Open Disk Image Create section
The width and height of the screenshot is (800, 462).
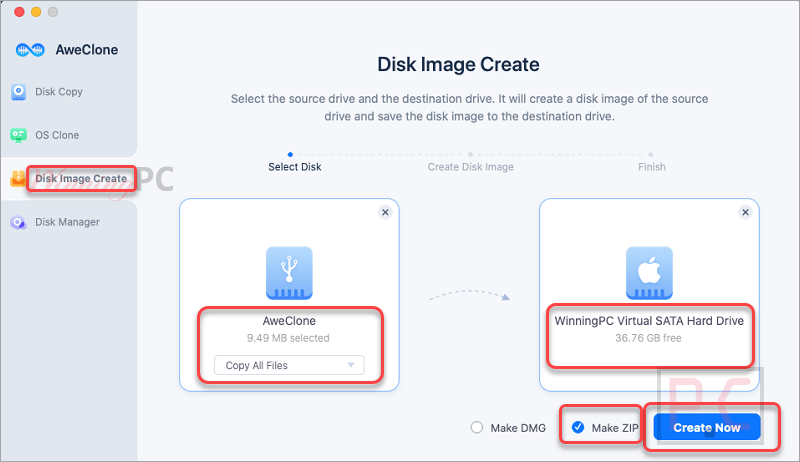pyautogui.click(x=81, y=178)
